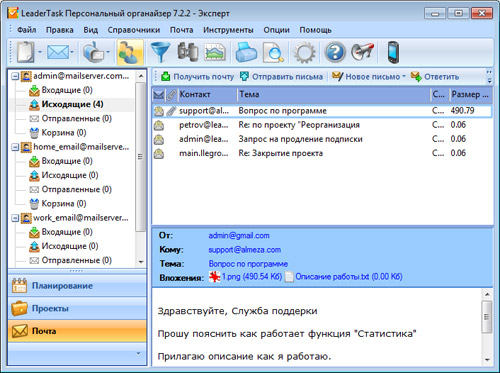Open the Инструменты menu
This screenshot has width=500, height=373.
[x=228, y=30]
